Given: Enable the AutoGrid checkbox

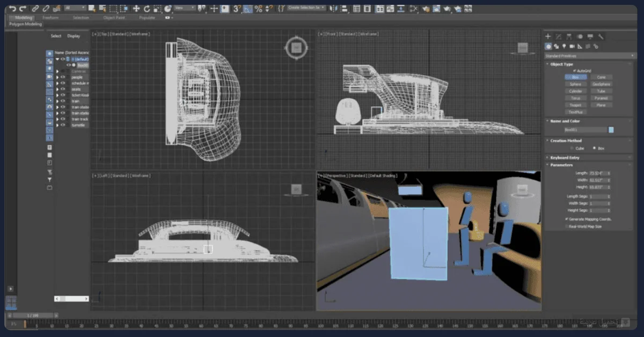Looking at the screenshot, I should tap(574, 70).
